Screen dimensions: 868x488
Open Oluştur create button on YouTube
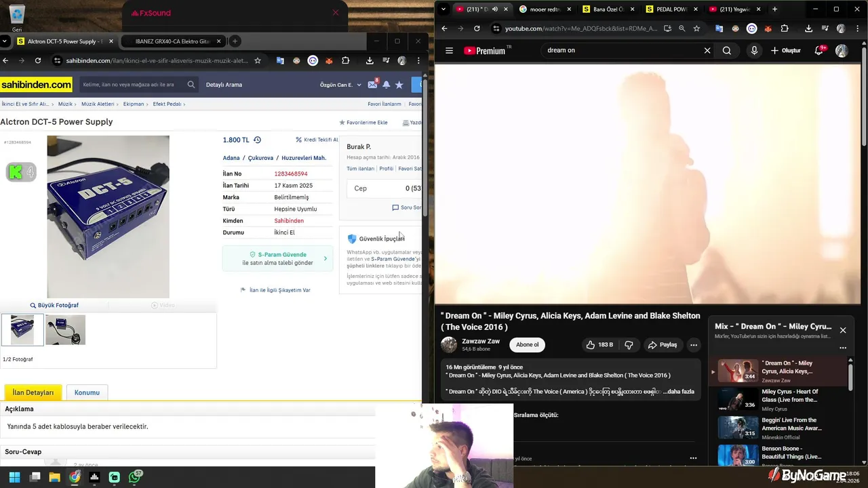coord(786,50)
